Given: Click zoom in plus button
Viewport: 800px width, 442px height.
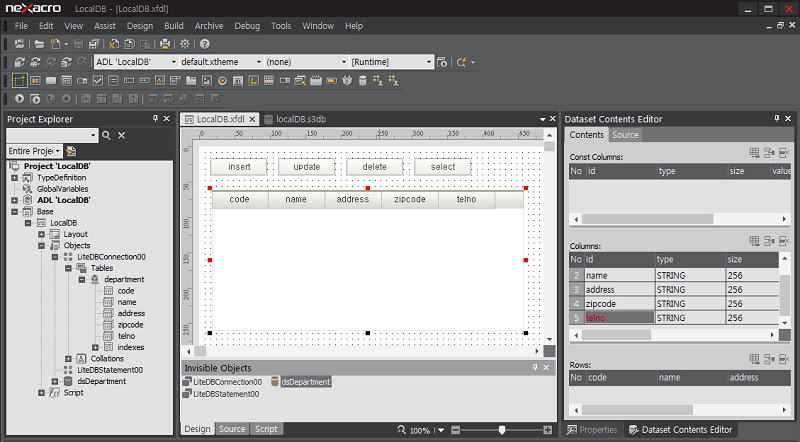Looking at the screenshot, I should click(x=548, y=430).
